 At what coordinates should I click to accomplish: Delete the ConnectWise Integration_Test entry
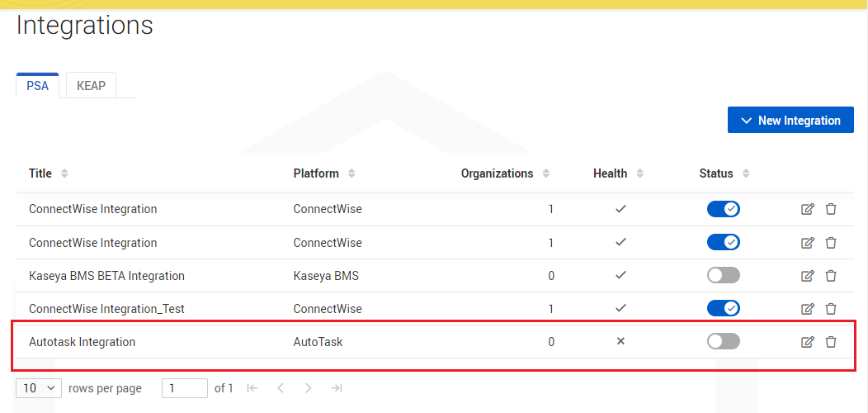coord(830,309)
